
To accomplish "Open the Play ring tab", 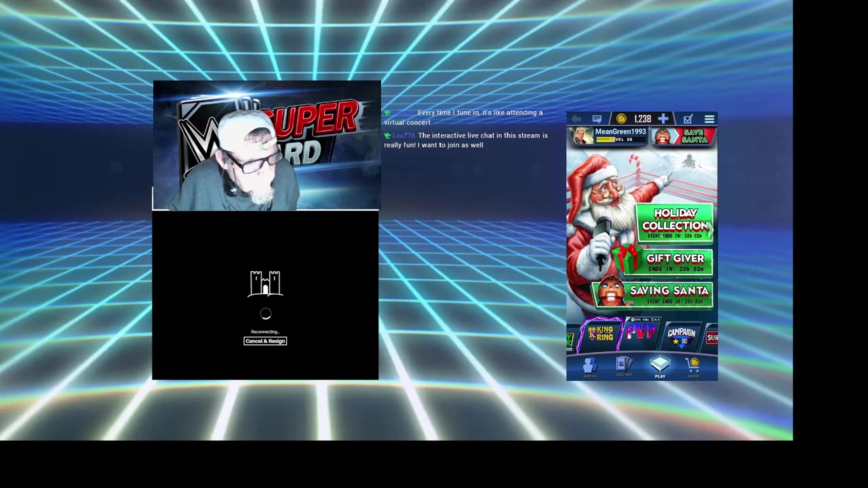I will (660, 367).
